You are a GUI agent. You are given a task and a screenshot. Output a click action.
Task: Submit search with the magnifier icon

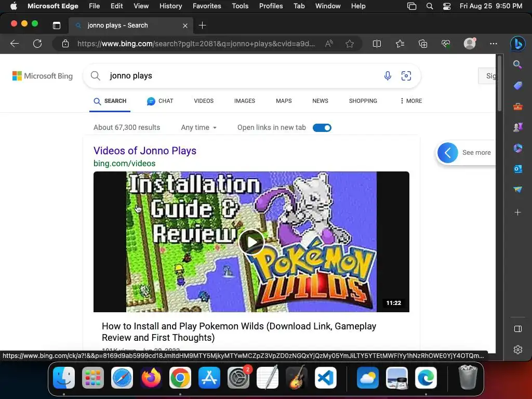[x=96, y=76]
